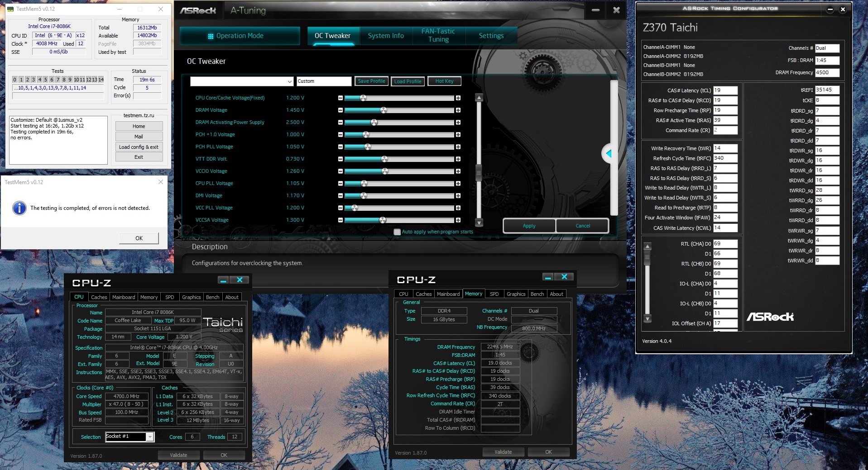Decrease PCH +1.0 Voltage minus icon
Image resolution: width=868 pixels, height=470 pixels.
tap(340, 134)
